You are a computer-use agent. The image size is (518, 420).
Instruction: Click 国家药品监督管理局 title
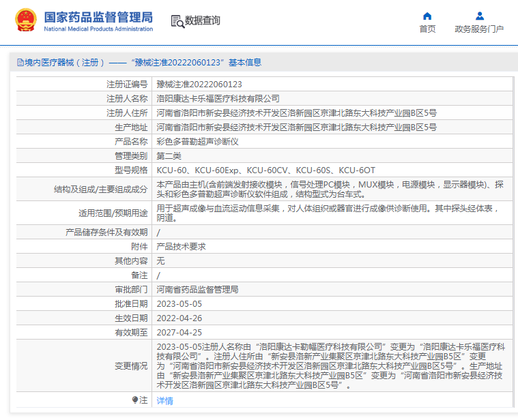click(x=98, y=17)
